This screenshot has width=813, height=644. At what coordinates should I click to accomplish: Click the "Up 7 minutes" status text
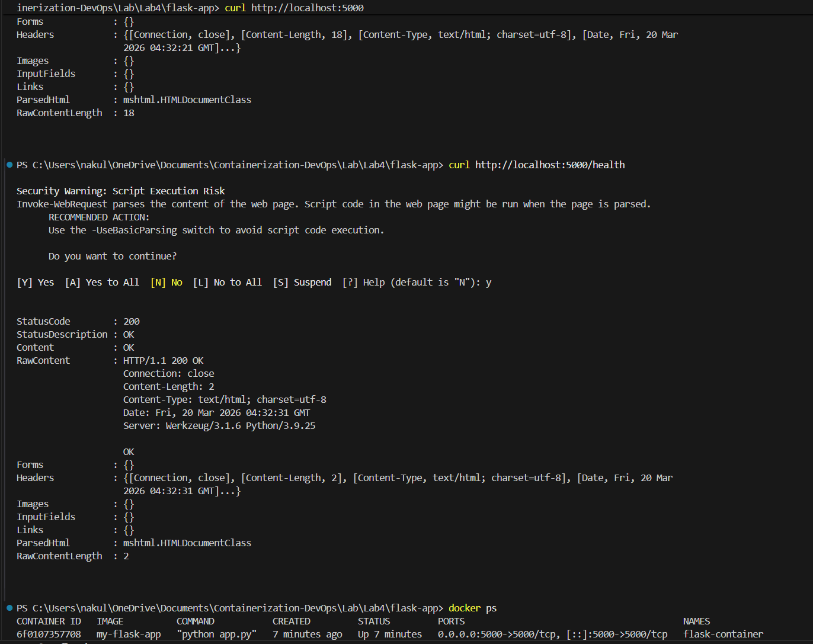389,634
